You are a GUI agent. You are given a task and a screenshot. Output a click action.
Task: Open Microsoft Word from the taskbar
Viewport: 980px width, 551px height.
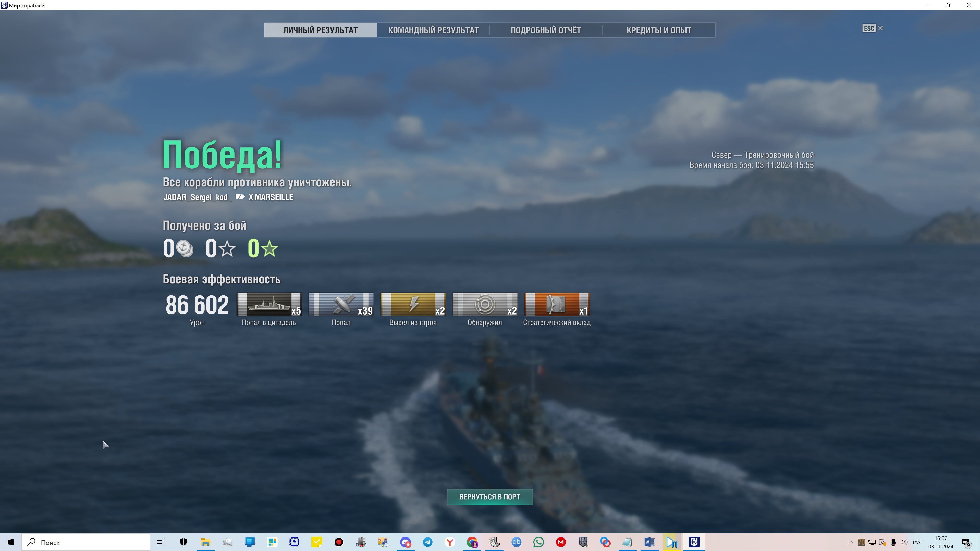[650, 542]
